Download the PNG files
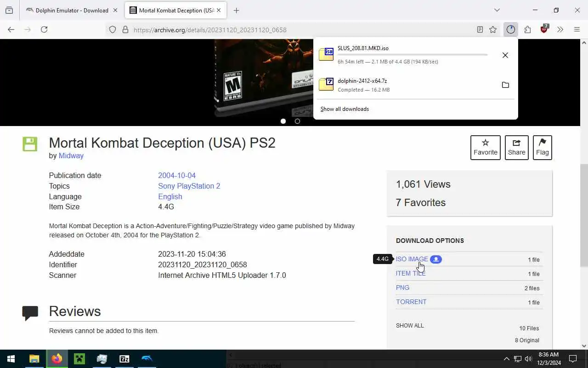The width and height of the screenshot is (588, 368). (402, 288)
